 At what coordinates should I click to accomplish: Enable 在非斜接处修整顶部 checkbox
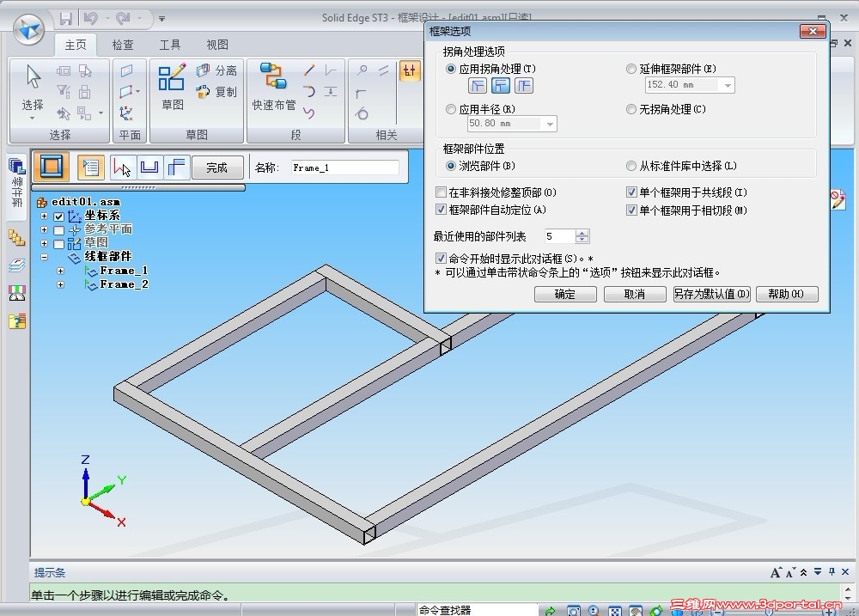point(441,192)
